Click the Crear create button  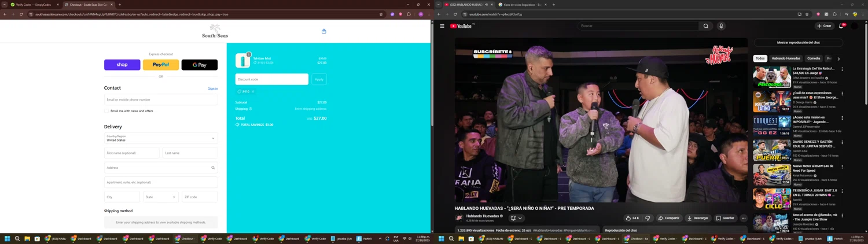click(824, 26)
